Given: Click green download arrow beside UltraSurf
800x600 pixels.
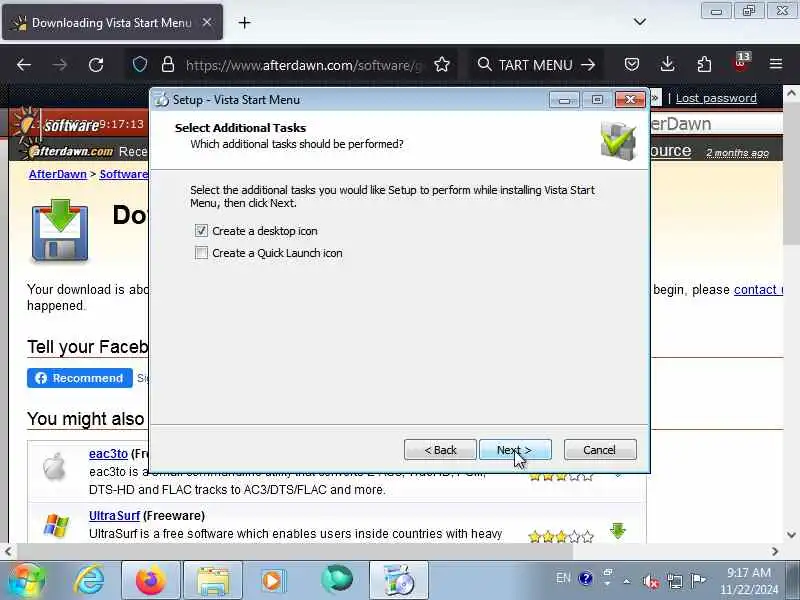Looking at the screenshot, I should 617,531.
